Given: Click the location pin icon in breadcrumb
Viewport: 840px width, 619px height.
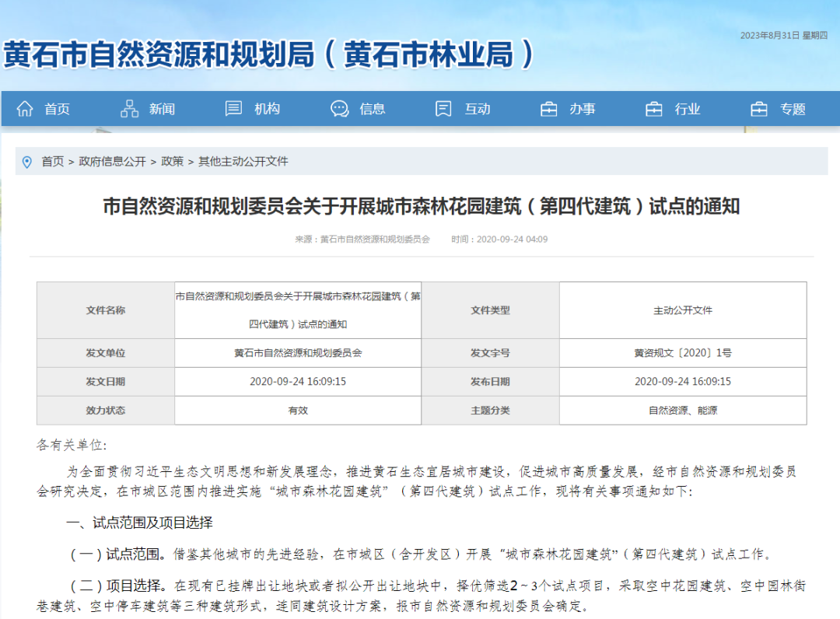Looking at the screenshot, I should (26, 162).
